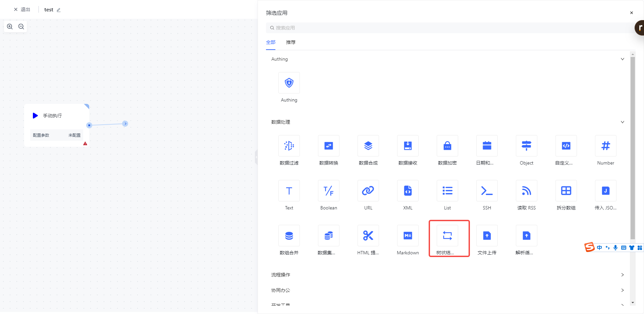Select the 读取 RSS feed icon
644x314 pixels.
[526, 191]
